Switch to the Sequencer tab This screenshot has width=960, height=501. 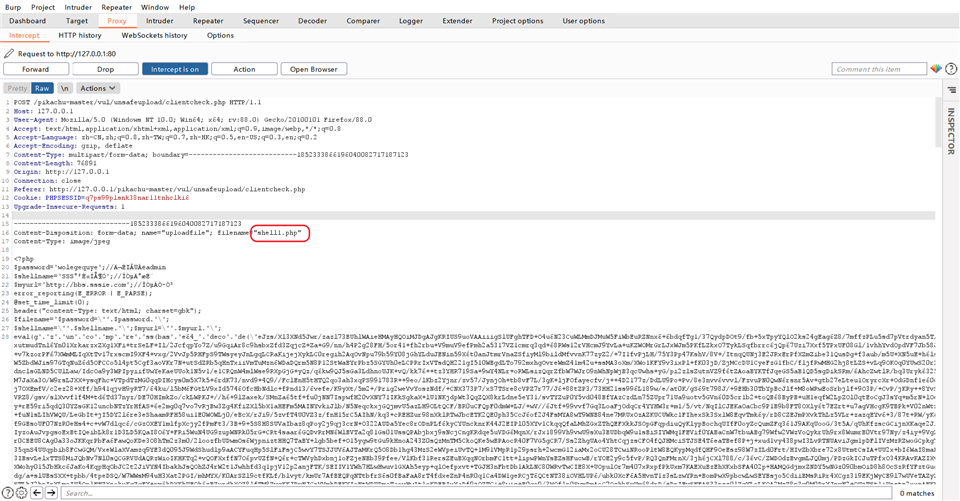[261, 21]
